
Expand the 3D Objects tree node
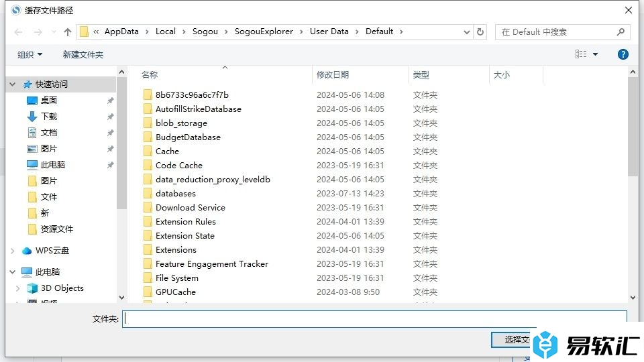coord(17,288)
